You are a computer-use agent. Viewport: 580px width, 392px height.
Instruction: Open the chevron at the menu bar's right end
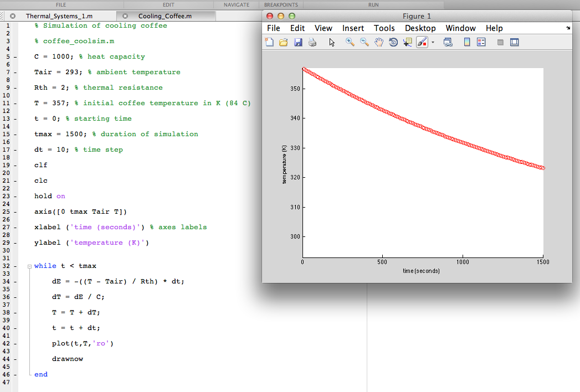pos(568,28)
